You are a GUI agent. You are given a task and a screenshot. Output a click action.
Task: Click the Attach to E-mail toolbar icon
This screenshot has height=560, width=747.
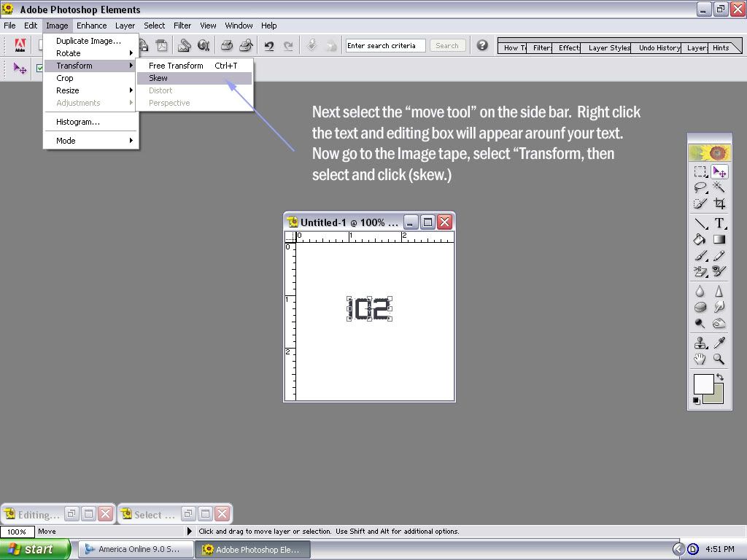coord(185,45)
